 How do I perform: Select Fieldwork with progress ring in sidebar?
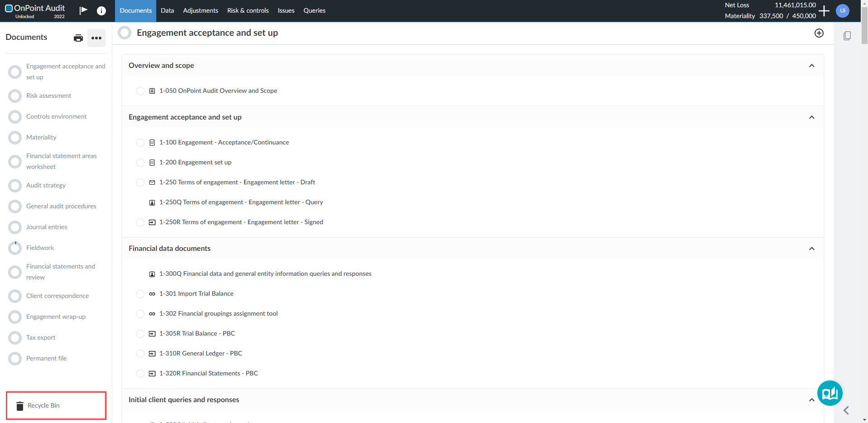pyautogui.click(x=40, y=248)
